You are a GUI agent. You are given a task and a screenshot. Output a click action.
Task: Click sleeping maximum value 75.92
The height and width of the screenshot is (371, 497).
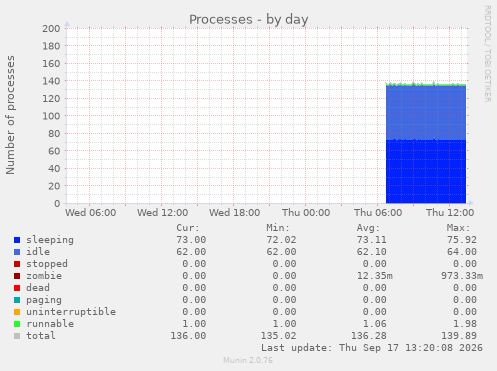coord(462,240)
